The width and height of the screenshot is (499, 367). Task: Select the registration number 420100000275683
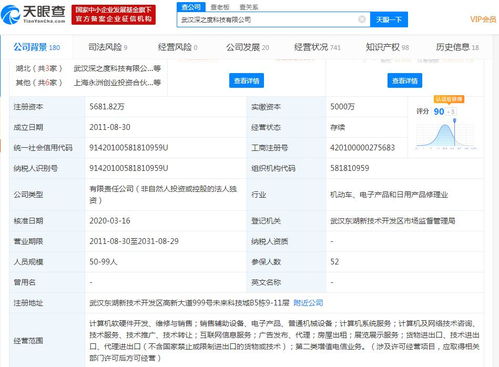click(362, 148)
